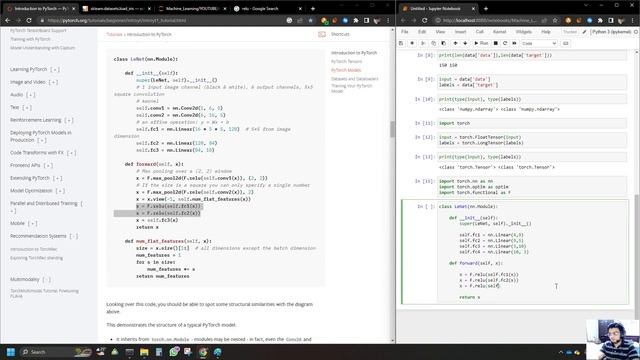Open the Jupyter Kernel menu
This screenshot has height=360, width=640.
(x=500, y=32)
